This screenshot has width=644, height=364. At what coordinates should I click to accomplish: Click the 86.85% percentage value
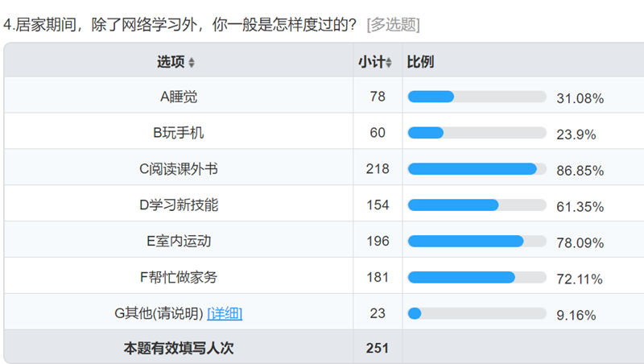[580, 171]
